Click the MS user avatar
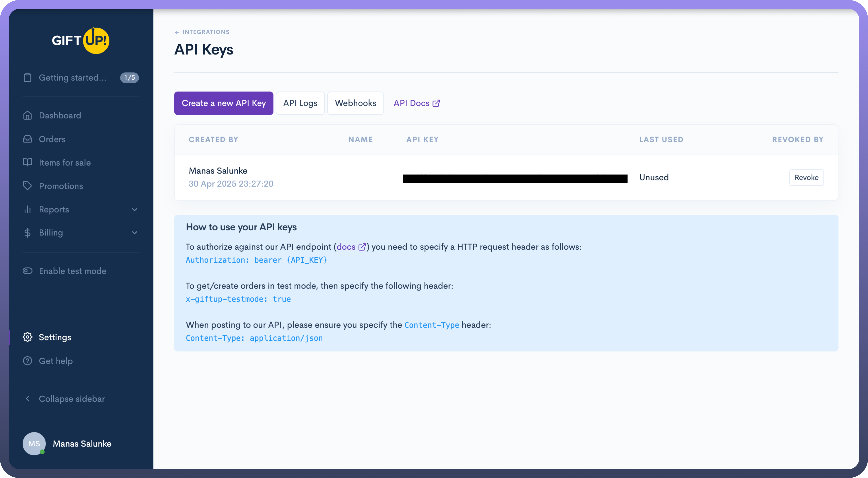Image resolution: width=868 pixels, height=478 pixels. click(x=34, y=444)
